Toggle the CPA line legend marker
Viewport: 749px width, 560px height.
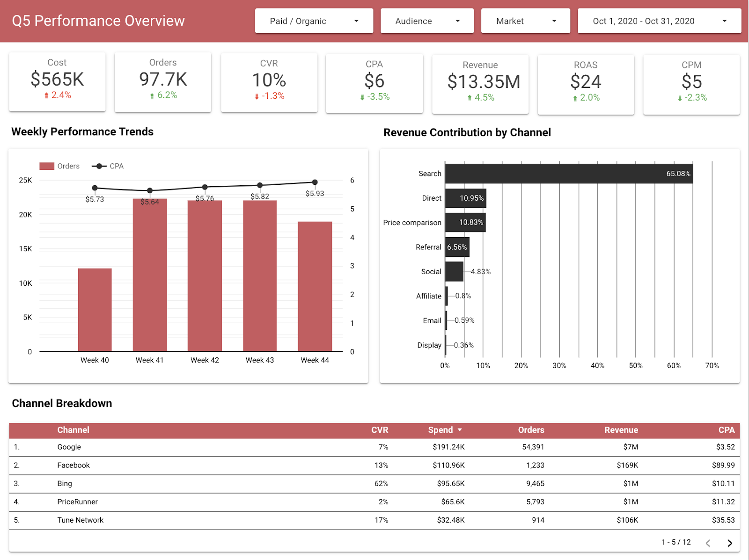99,166
